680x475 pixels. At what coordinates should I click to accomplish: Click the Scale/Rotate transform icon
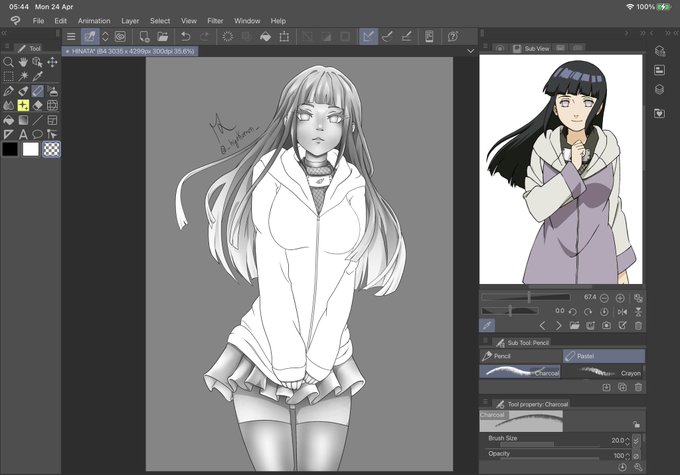click(284, 36)
